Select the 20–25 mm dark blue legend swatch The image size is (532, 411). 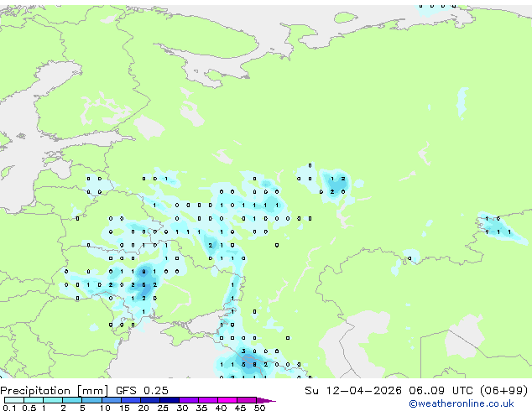[x=150, y=400]
